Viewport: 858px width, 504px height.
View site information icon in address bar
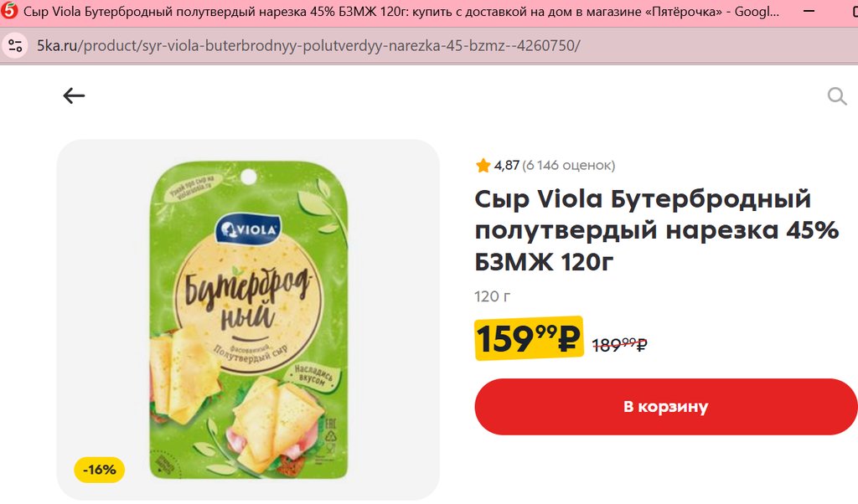coord(15,45)
